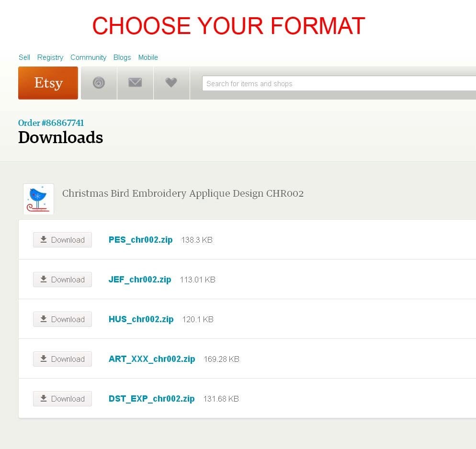Click the Christmas bird design thumbnail
This screenshot has height=449, width=476.
[39, 199]
